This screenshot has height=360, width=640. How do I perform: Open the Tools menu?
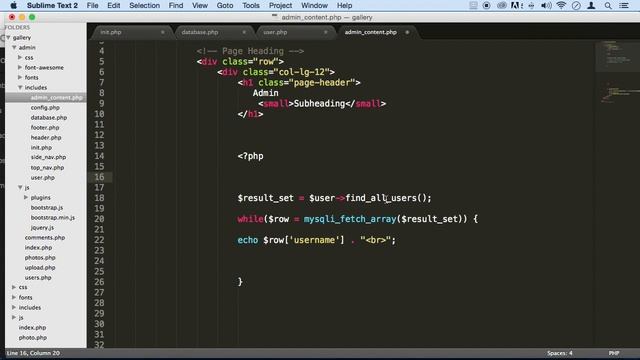tap(251, 5)
